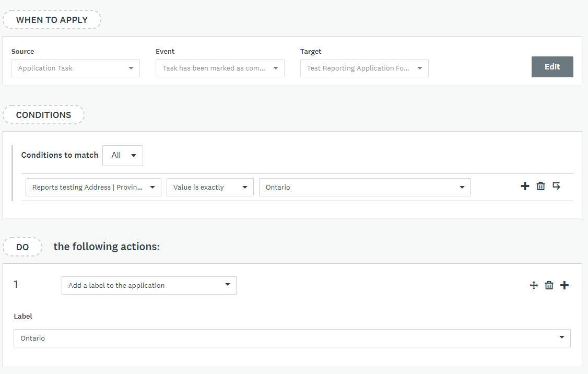Open the Target dropdown

(364, 68)
